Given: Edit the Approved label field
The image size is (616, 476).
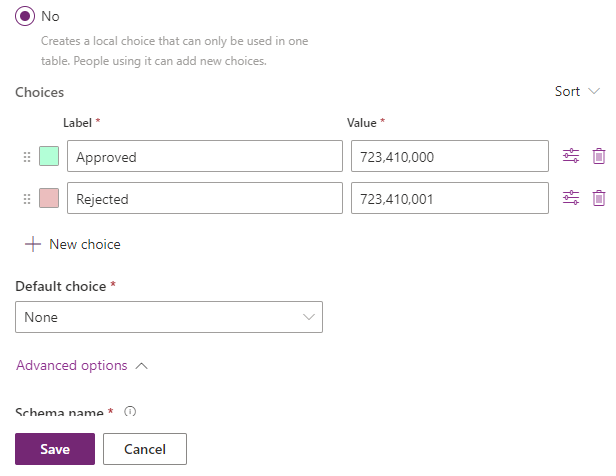Looking at the screenshot, I should pos(205,156).
